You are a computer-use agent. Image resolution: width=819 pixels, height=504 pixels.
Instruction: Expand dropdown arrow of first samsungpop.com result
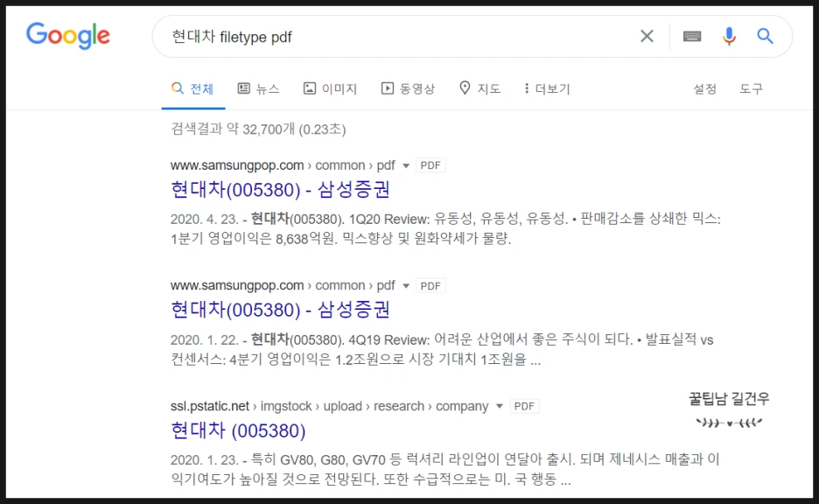tap(406, 166)
